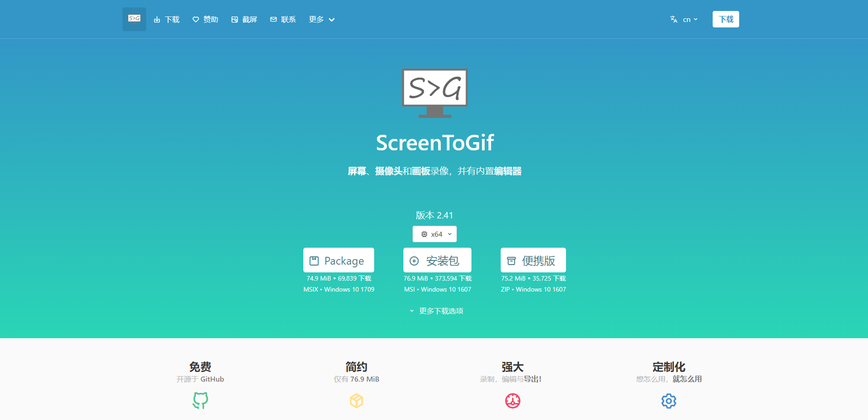Click the 定制化 heading
Viewport: 868px width, 420px height.
[x=669, y=367]
